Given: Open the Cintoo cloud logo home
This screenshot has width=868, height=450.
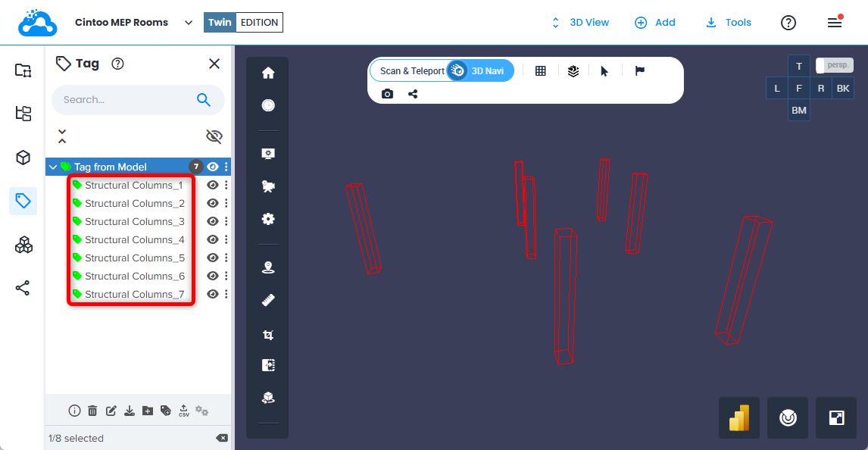Looking at the screenshot, I should point(37,23).
